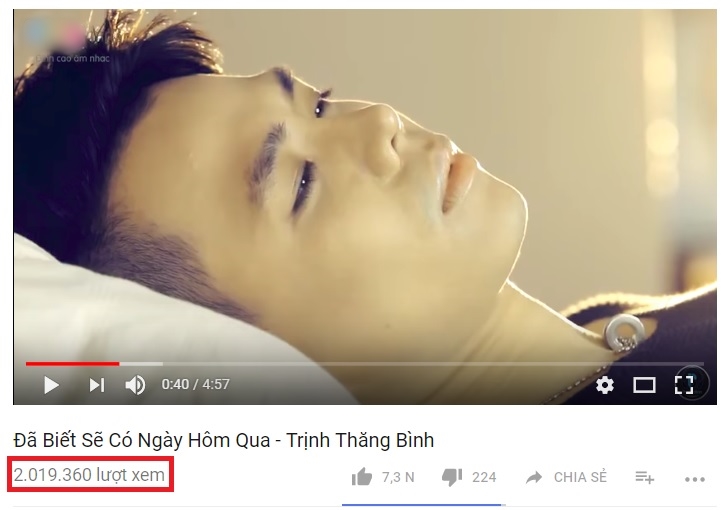Screen dimensions: 721x510
Task: Click the channel watermark logo in video corner
Action: click(67, 40)
